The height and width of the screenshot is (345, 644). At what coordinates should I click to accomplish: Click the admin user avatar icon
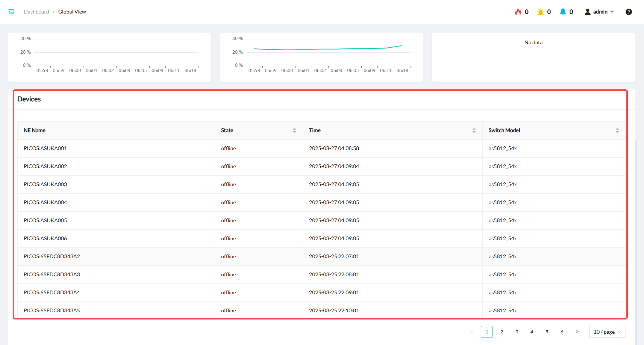point(588,12)
